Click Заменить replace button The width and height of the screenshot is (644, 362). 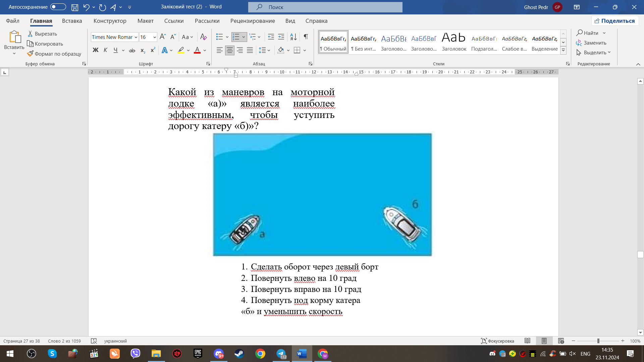[591, 43]
